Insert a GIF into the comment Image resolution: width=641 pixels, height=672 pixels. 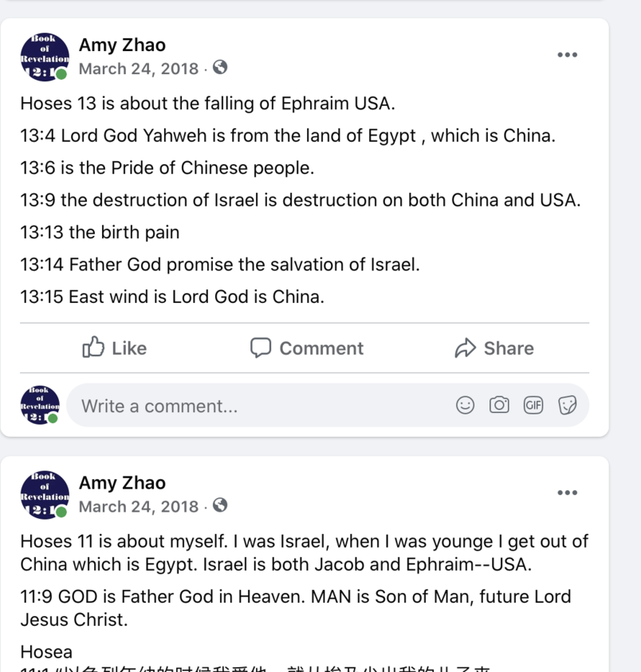click(533, 406)
